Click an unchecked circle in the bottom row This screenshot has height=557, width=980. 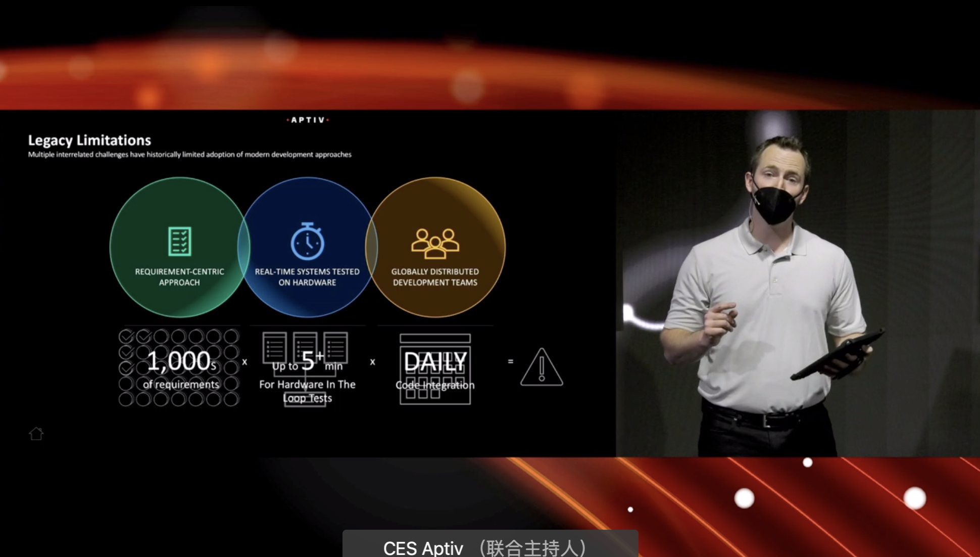(178, 400)
